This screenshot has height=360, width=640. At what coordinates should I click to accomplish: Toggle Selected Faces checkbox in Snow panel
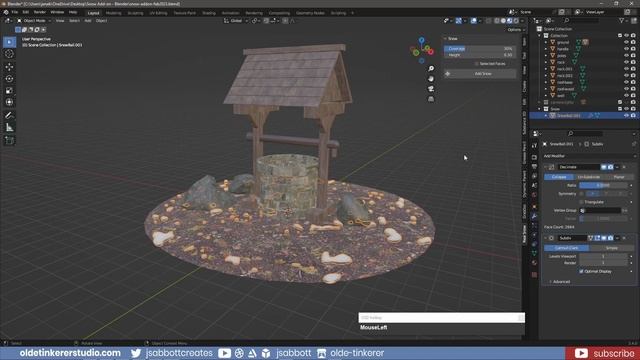click(476, 64)
